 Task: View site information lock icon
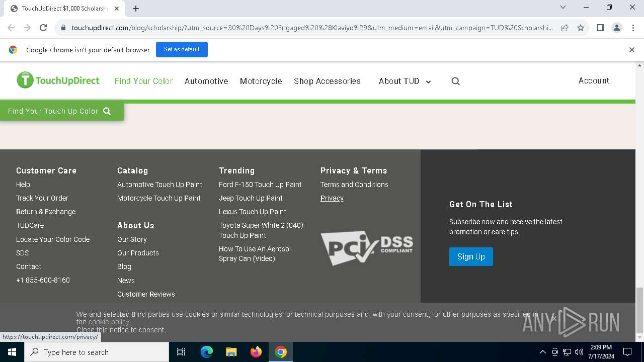(x=63, y=28)
